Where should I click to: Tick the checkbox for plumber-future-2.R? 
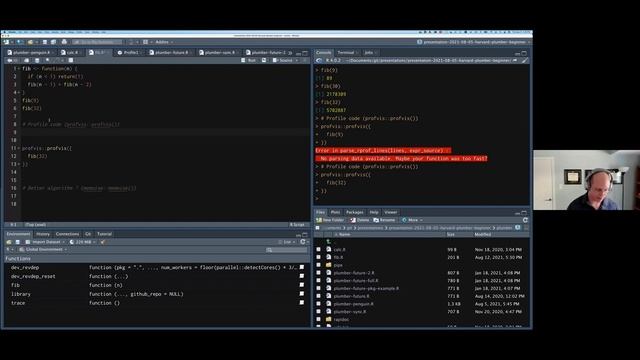pos(318,273)
